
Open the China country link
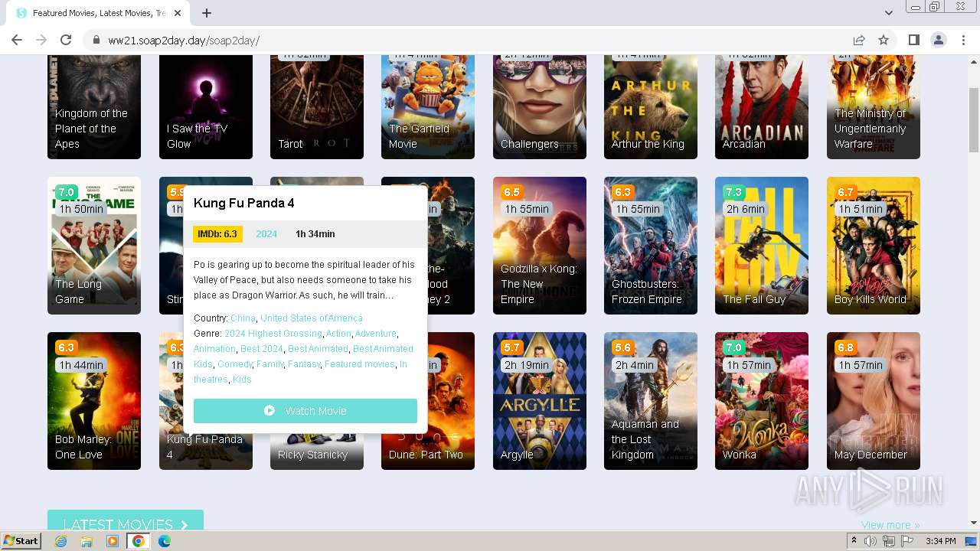pos(243,318)
